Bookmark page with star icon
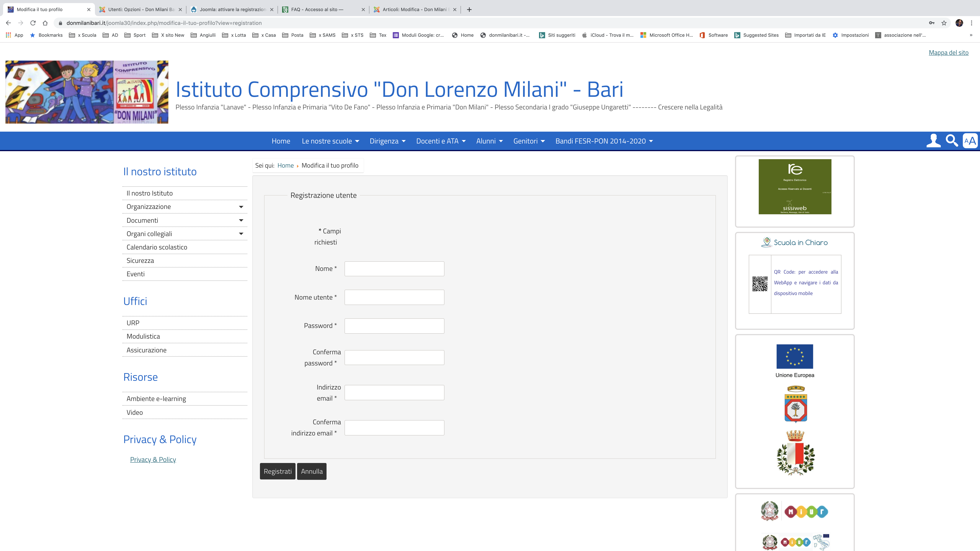 944,23
